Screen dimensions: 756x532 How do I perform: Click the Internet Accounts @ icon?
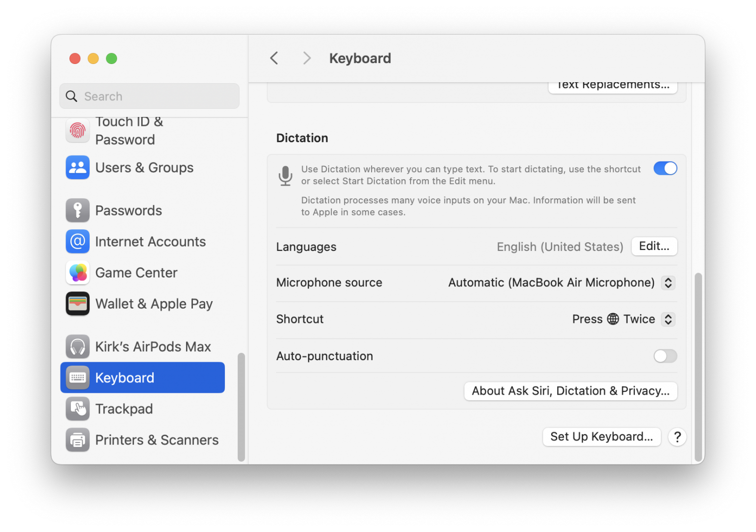coord(77,242)
